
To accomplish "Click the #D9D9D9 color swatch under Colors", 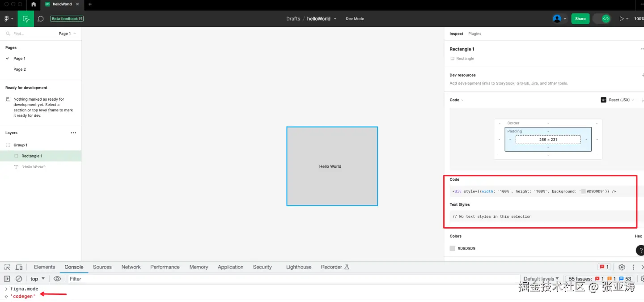I will pyautogui.click(x=453, y=248).
